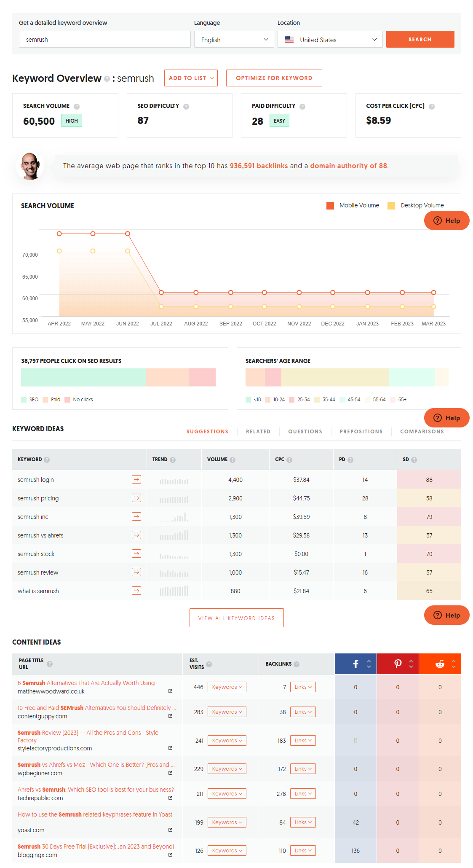Click View All Keyword Ideas button
This screenshot has height=868, width=473.
(x=236, y=618)
